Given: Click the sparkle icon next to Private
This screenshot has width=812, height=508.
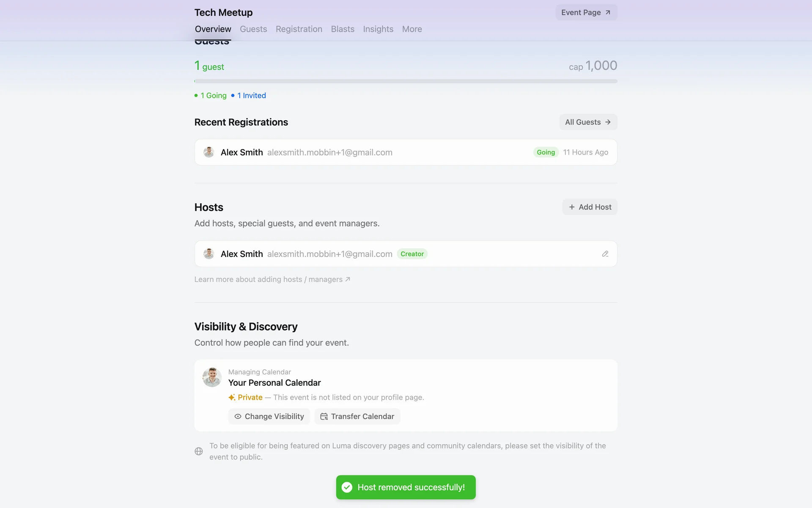Looking at the screenshot, I should pos(232,398).
